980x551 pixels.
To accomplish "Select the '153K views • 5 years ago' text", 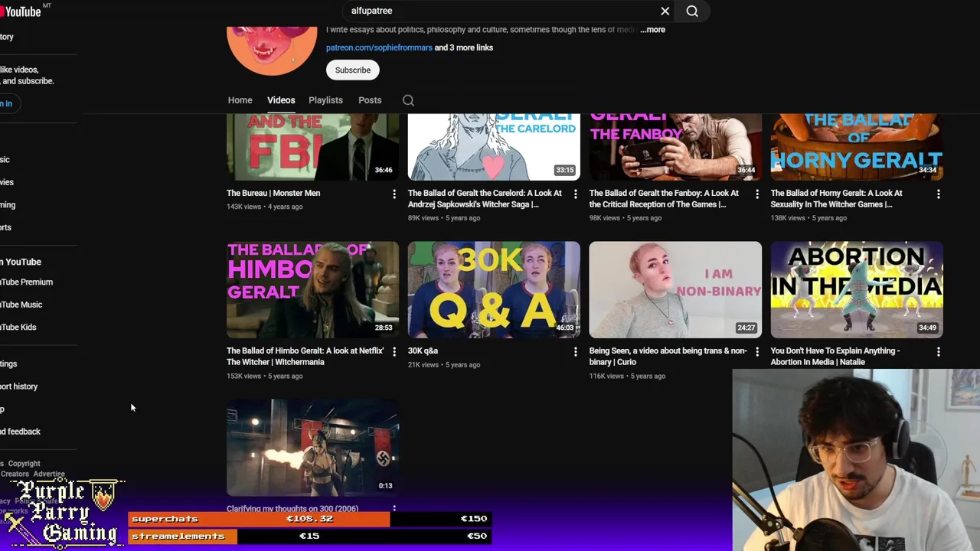I will [x=265, y=376].
